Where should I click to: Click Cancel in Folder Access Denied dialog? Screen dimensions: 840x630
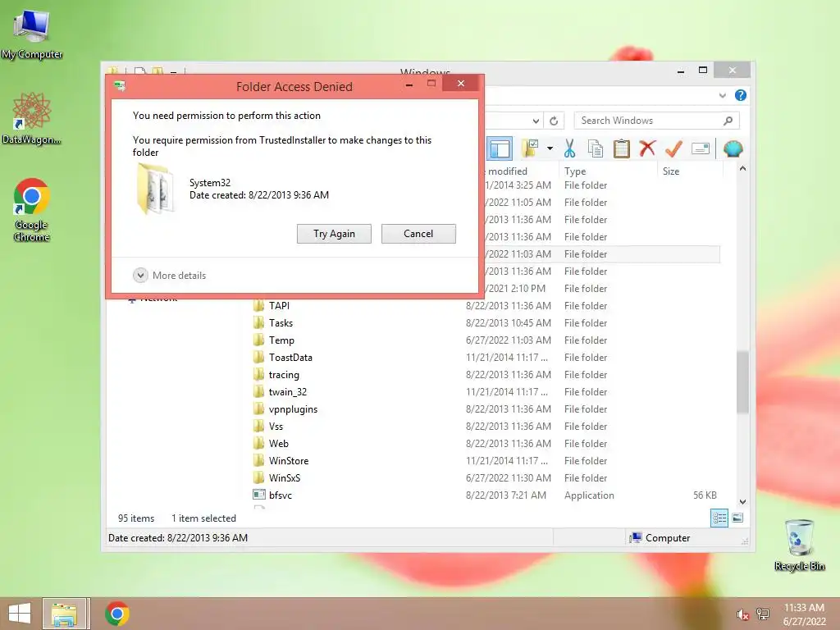(x=418, y=234)
